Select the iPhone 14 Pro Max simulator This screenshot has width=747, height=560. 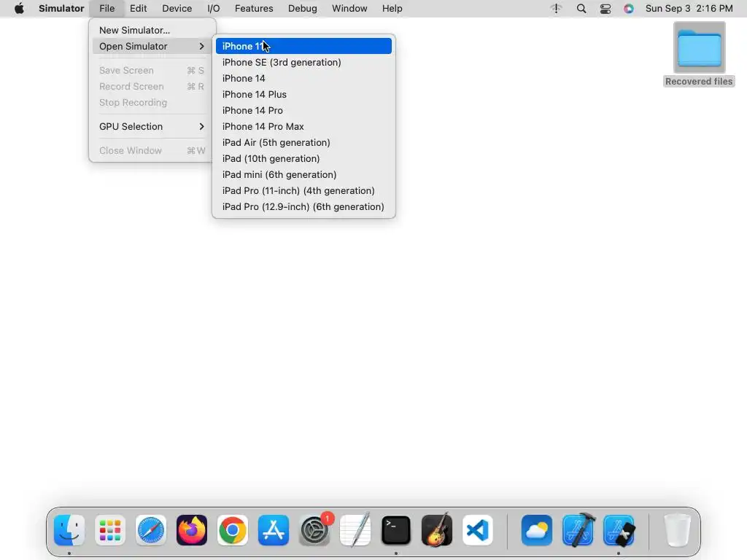[x=303, y=127]
